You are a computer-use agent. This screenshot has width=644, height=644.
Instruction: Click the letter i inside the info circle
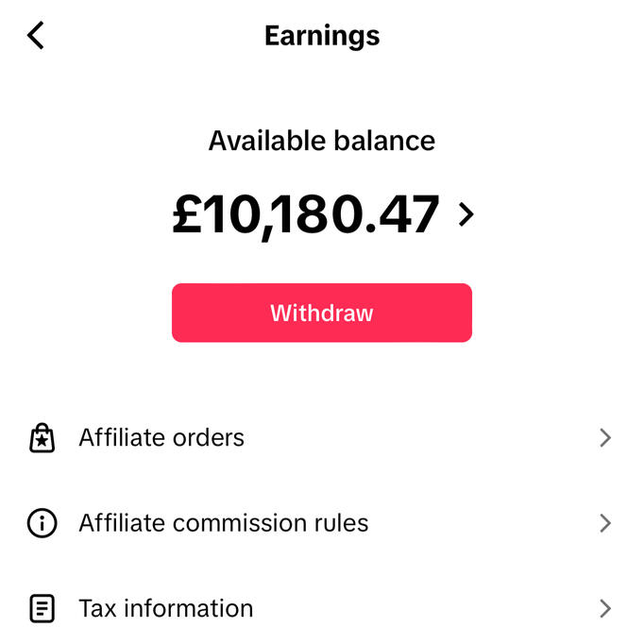tap(42, 523)
